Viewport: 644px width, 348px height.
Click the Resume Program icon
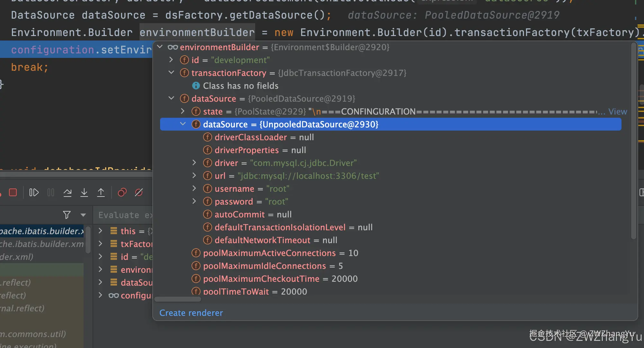pyautogui.click(x=34, y=192)
